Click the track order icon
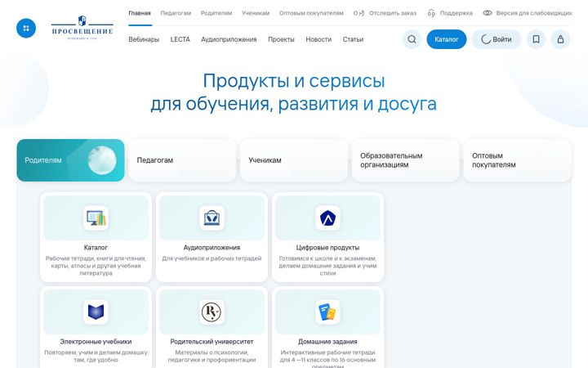Viewport: 588px width, 368px height. pos(359,13)
